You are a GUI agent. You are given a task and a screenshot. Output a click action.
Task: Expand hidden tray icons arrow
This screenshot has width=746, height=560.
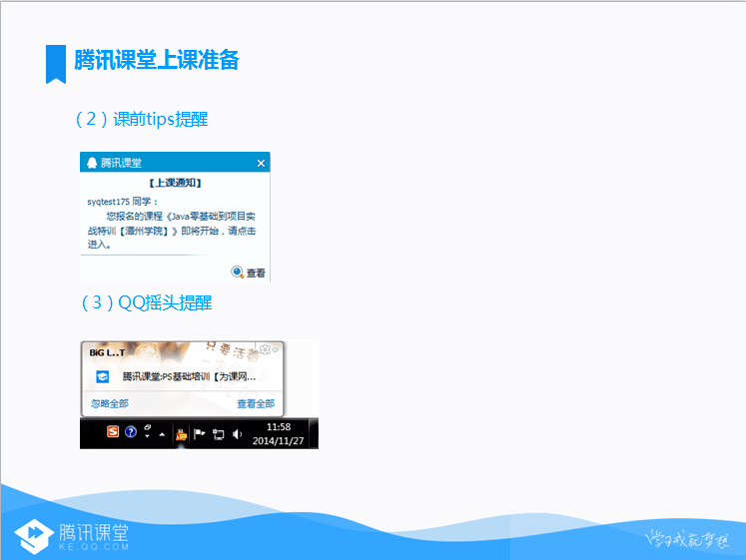(x=162, y=434)
